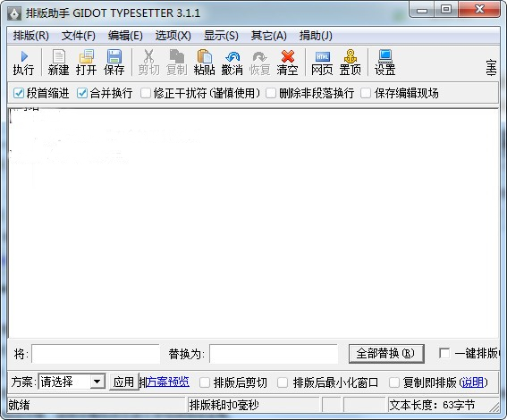Toggle the 段首缩进 checkbox
This screenshot has width=507, height=420.
click(x=19, y=93)
